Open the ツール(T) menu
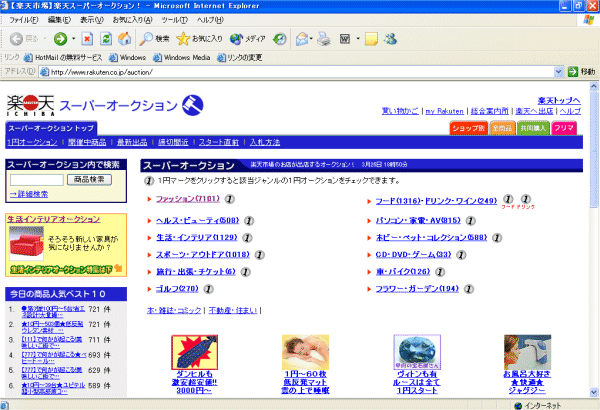The width and height of the screenshot is (600, 410). [x=174, y=20]
